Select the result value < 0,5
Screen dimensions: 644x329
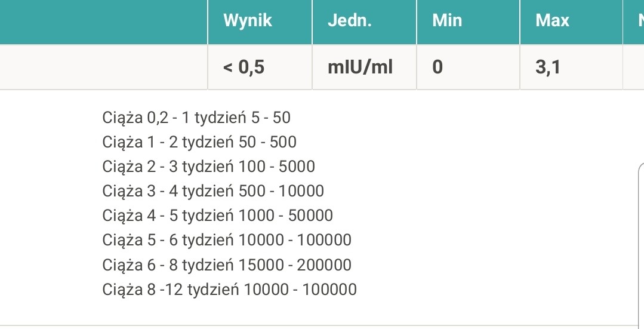click(x=244, y=67)
